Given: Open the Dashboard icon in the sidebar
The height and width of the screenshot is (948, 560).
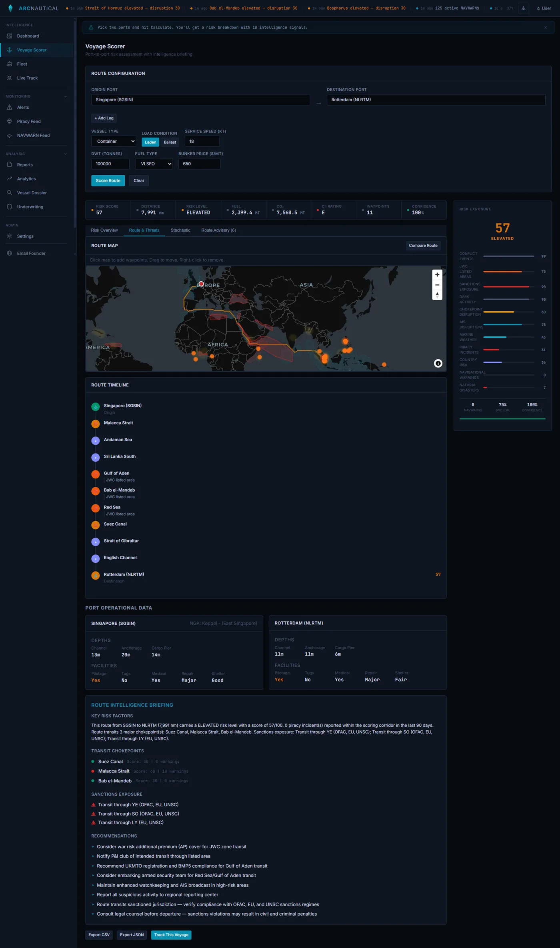Looking at the screenshot, I should pyautogui.click(x=10, y=36).
